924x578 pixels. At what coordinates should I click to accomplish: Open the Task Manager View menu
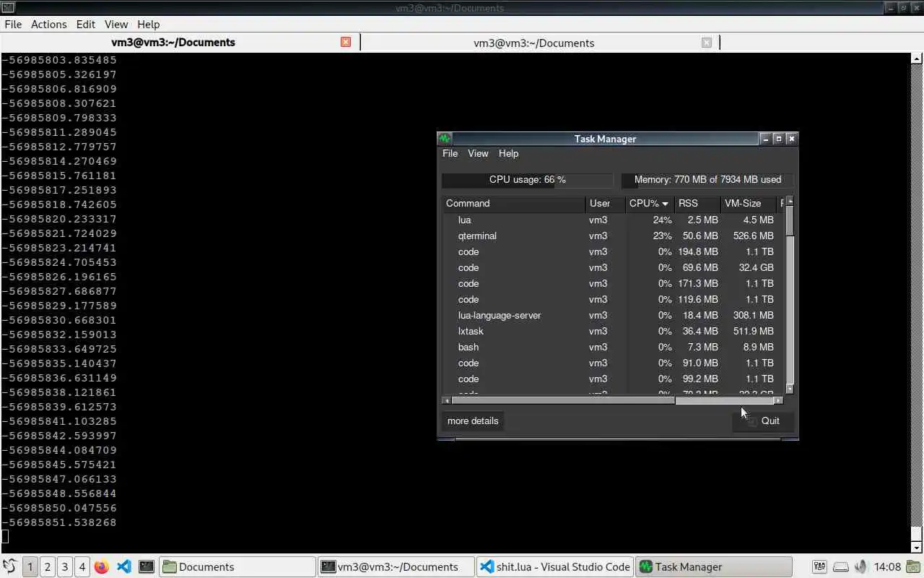coord(478,153)
